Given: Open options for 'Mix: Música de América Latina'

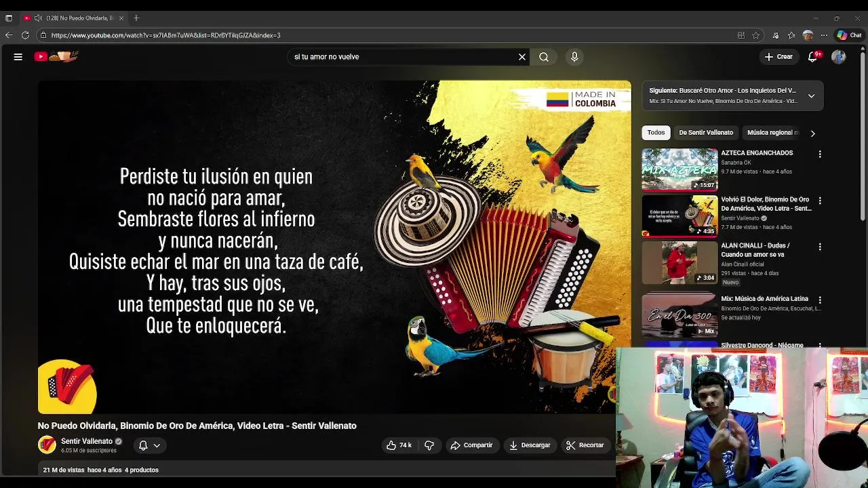Looking at the screenshot, I should click(x=820, y=300).
